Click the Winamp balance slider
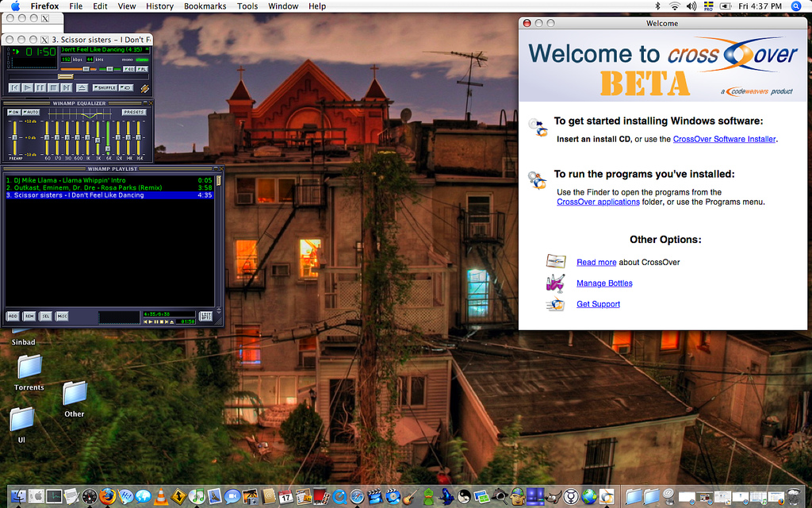Viewport: 812px width, 508px height. pyautogui.click(x=109, y=69)
